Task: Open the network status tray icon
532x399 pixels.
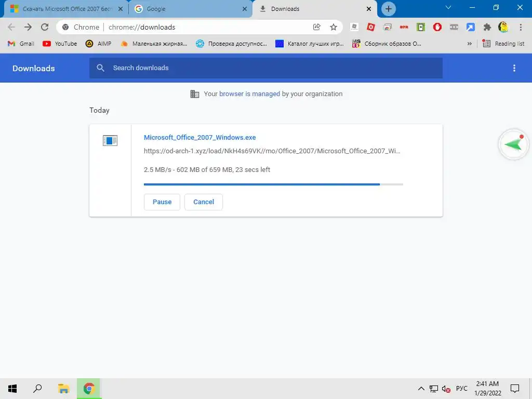Action: click(x=434, y=389)
